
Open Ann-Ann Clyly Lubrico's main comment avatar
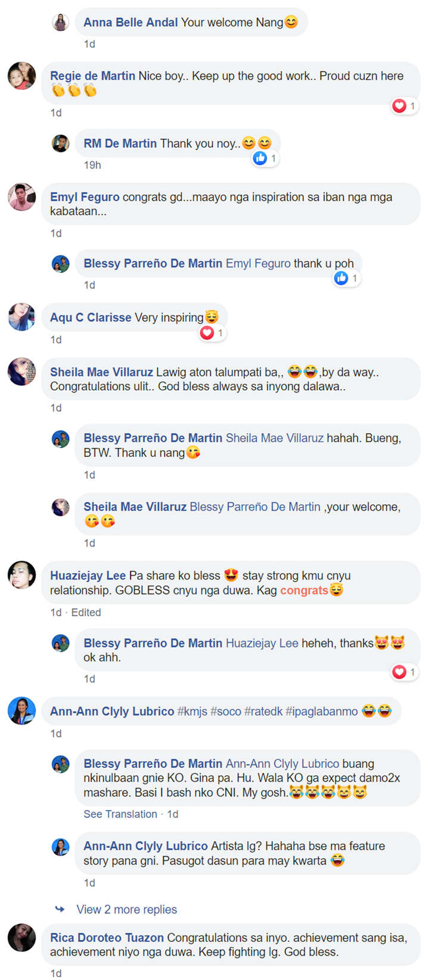click(21, 711)
